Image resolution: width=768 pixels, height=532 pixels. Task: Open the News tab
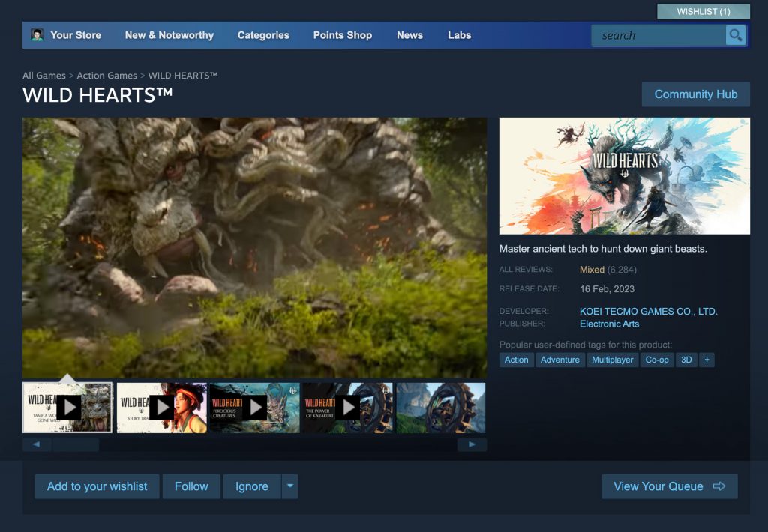coord(410,35)
